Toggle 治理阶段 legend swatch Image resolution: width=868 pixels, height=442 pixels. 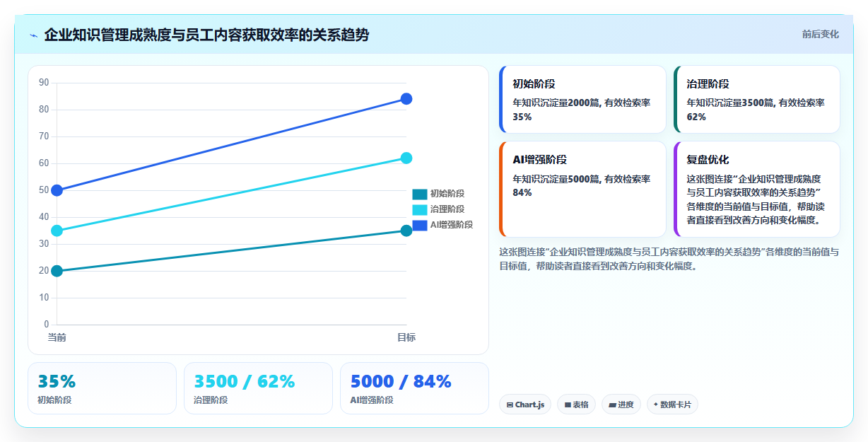pyautogui.click(x=420, y=209)
